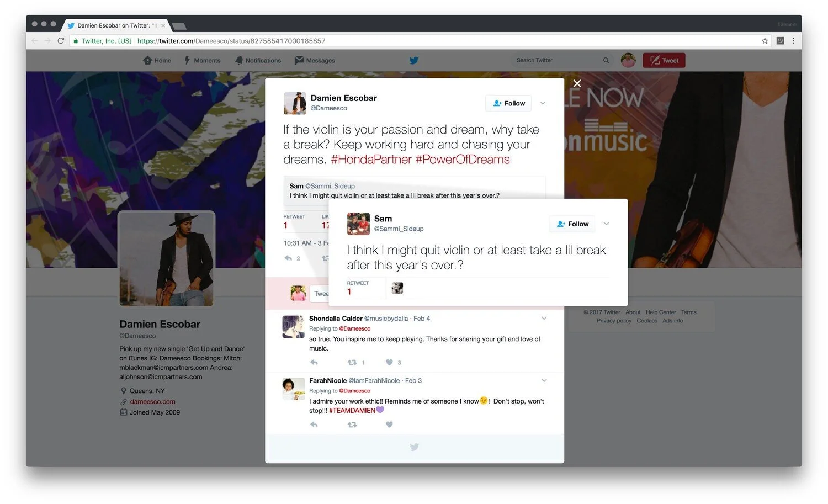828x504 pixels.
Task: Open the Privacy policy footer link
Action: coord(614,321)
